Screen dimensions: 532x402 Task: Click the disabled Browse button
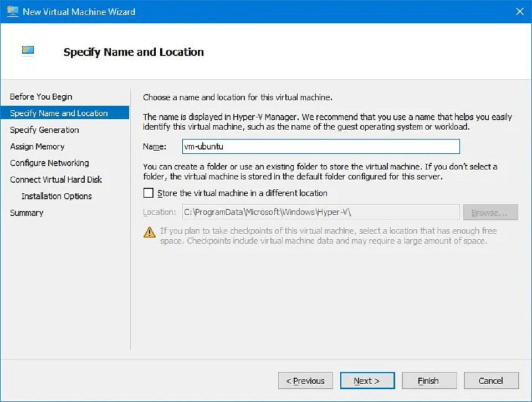pyautogui.click(x=490, y=213)
